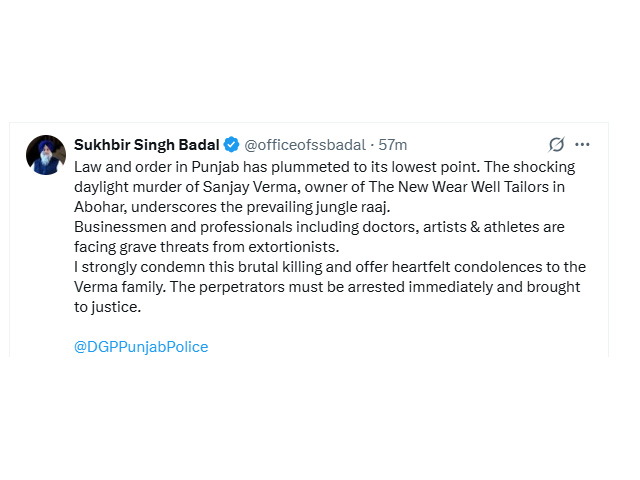
Task: Click the line starting 'I strongly condemn'
Action: tap(330, 267)
